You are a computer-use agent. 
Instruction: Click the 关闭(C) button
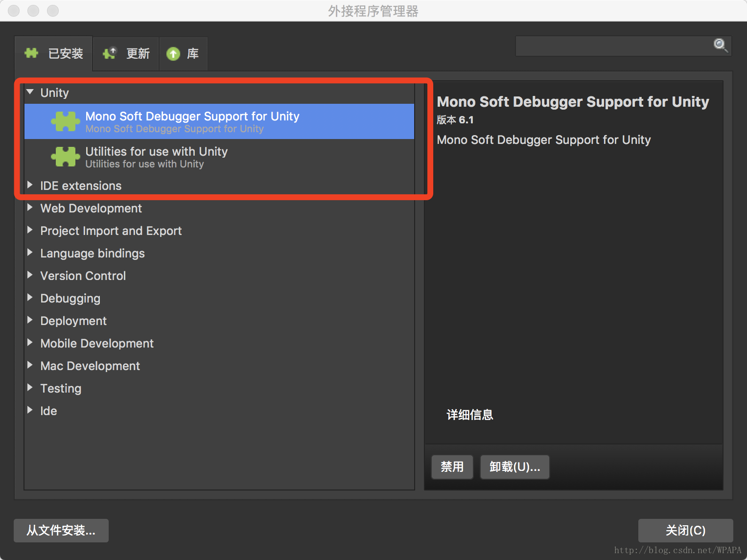(686, 531)
